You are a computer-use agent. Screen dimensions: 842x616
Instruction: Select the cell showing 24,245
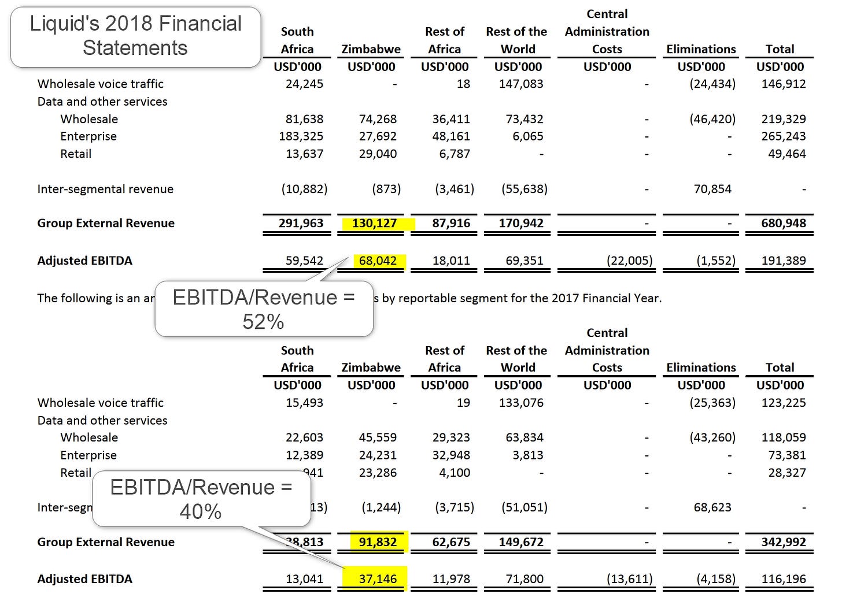304,84
